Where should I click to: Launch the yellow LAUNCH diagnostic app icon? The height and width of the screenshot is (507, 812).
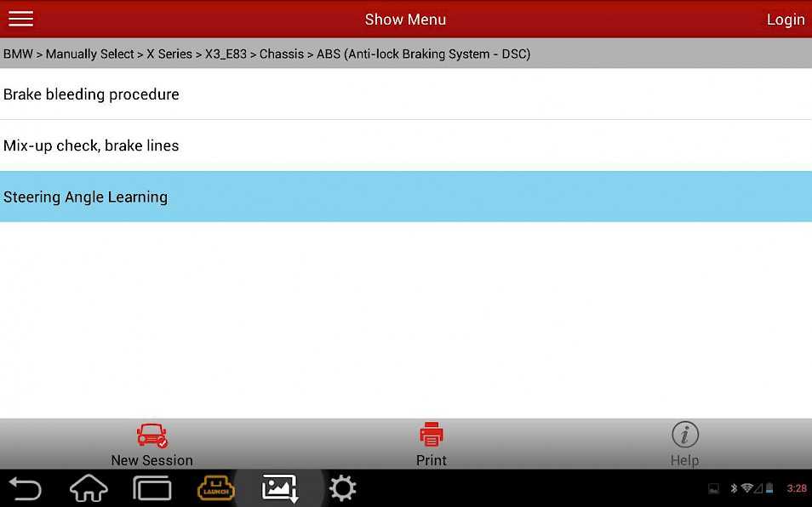click(216, 488)
